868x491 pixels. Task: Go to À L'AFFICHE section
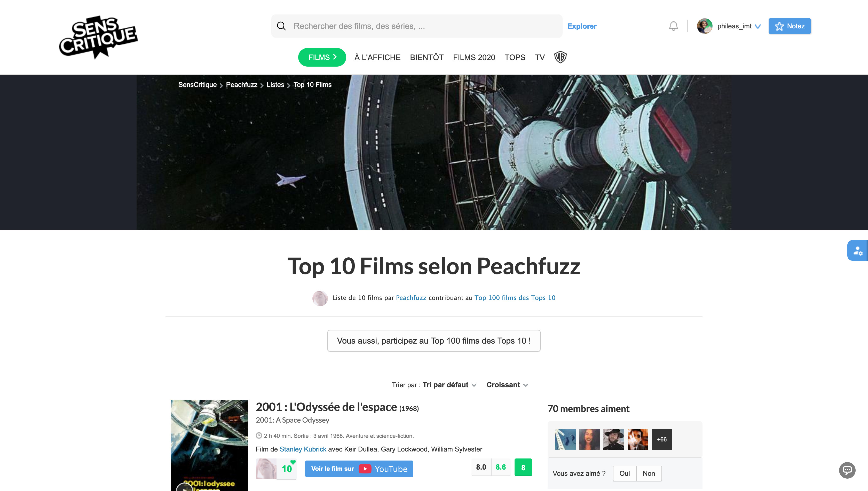point(377,57)
